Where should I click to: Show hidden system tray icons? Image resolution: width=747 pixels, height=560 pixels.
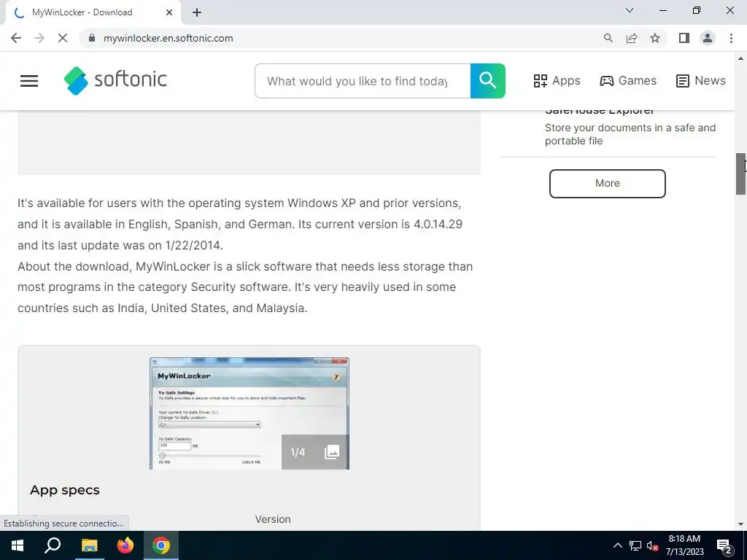tap(617, 545)
